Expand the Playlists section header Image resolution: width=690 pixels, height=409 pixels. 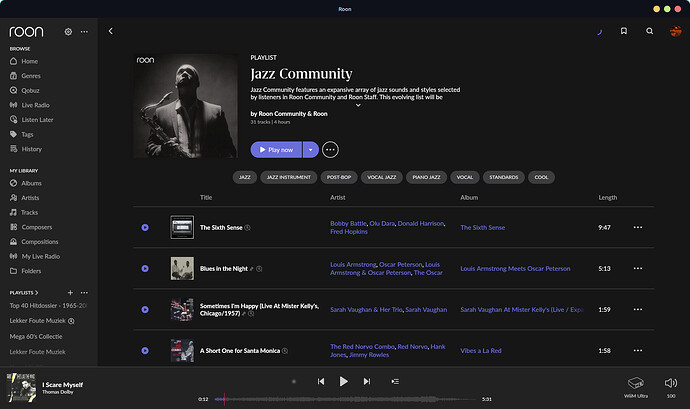click(24, 293)
